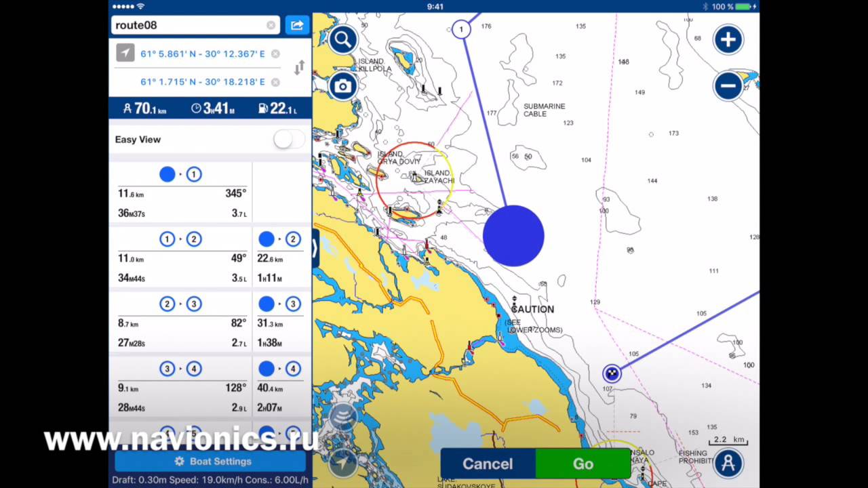This screenshot has width=868, height=488.
Task: Select the first coordinate 61° 5.861' N
Action: pos(203,54)
